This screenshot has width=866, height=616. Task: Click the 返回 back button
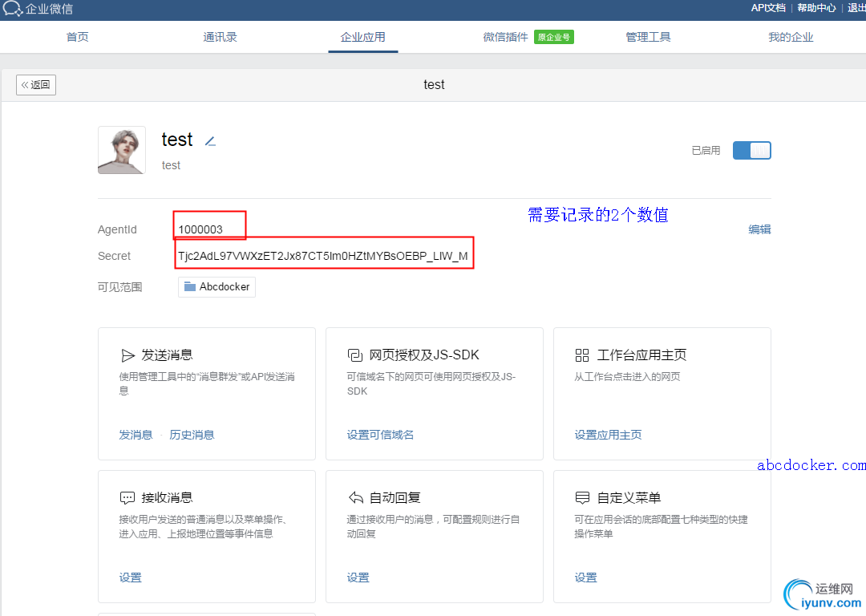(x=36, y=85)
